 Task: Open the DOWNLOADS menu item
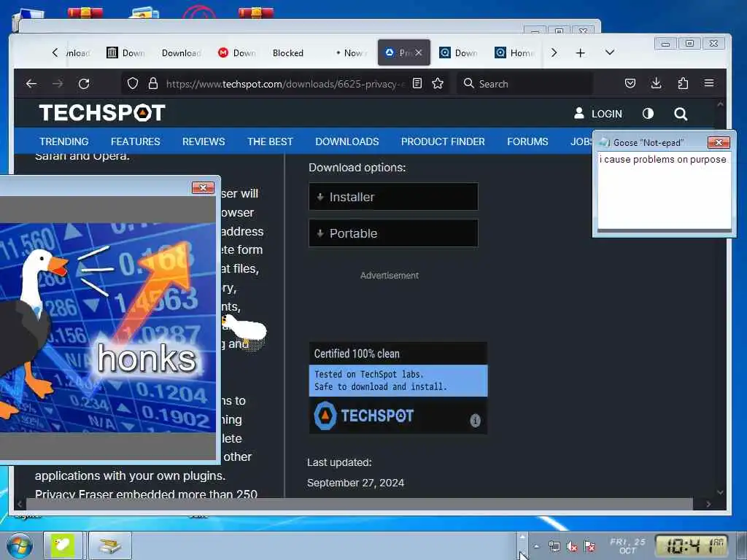pyautogui.click(x=347, y=141)
